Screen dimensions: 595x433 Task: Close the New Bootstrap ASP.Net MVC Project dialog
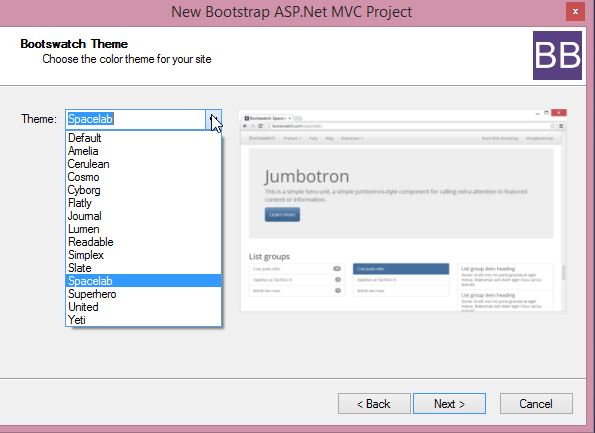575,11
